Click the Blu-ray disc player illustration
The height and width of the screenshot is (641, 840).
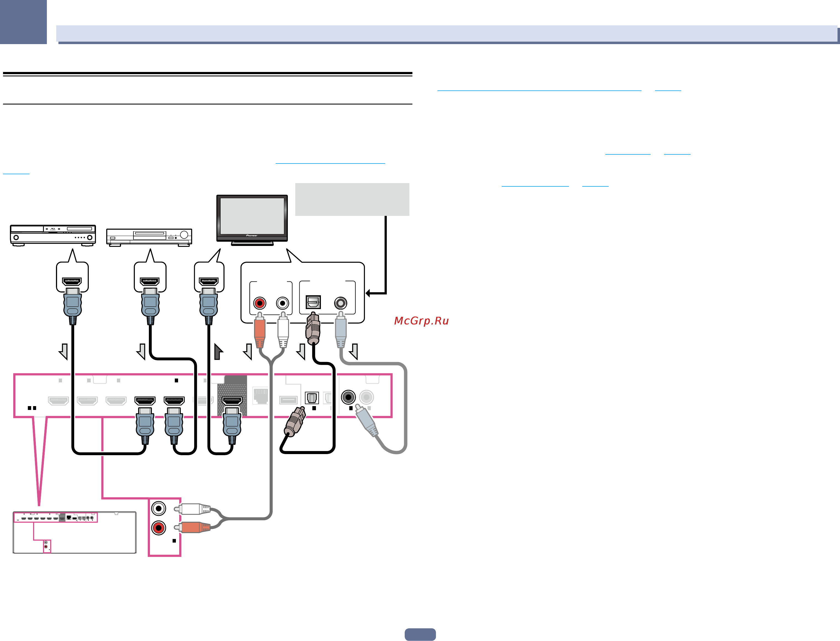[53, 235]
